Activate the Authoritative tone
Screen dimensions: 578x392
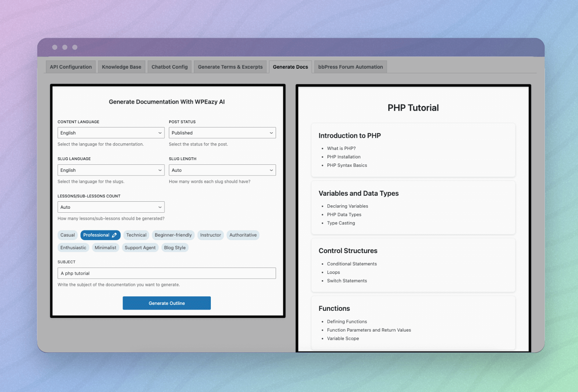tap(243, 235)
